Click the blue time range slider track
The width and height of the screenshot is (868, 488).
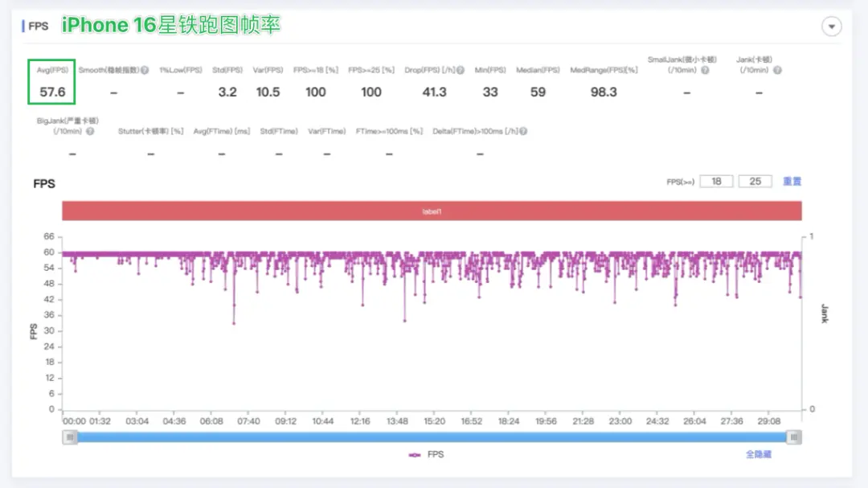pyautogui.click(x=432, y=437)
